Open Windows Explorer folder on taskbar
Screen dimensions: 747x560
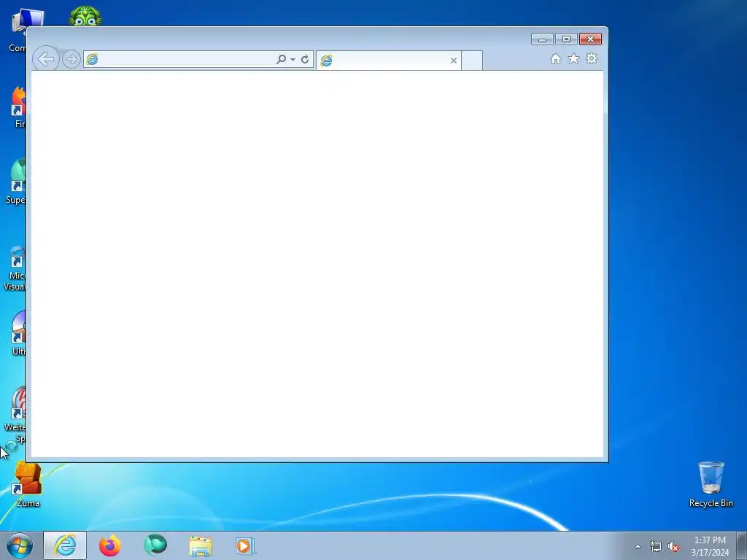tap(201, 546)
